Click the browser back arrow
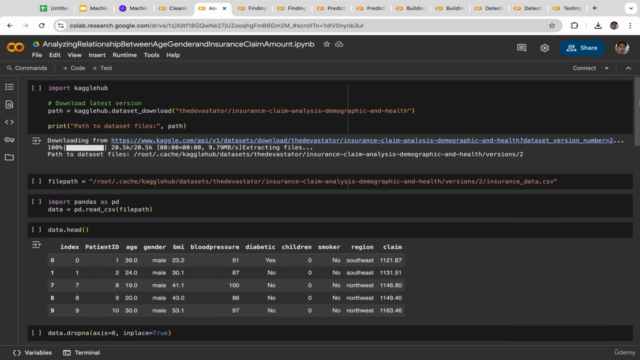 [x=10, y=25]
